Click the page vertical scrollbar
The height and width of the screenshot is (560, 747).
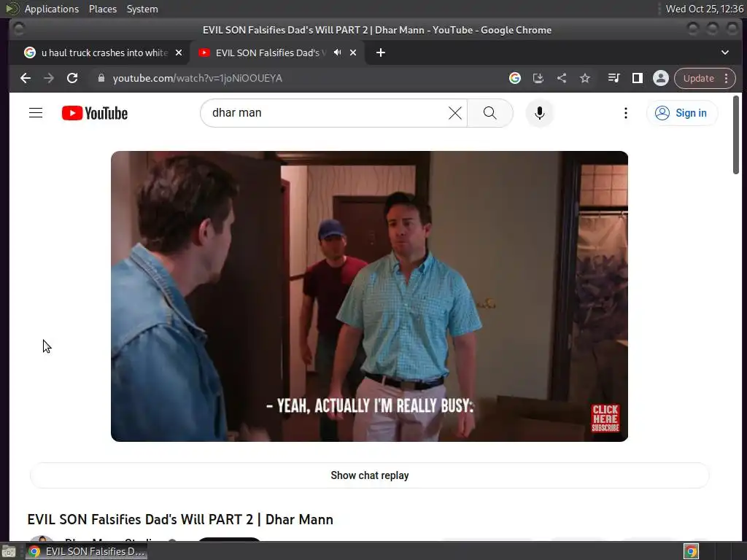coord(735,135)
